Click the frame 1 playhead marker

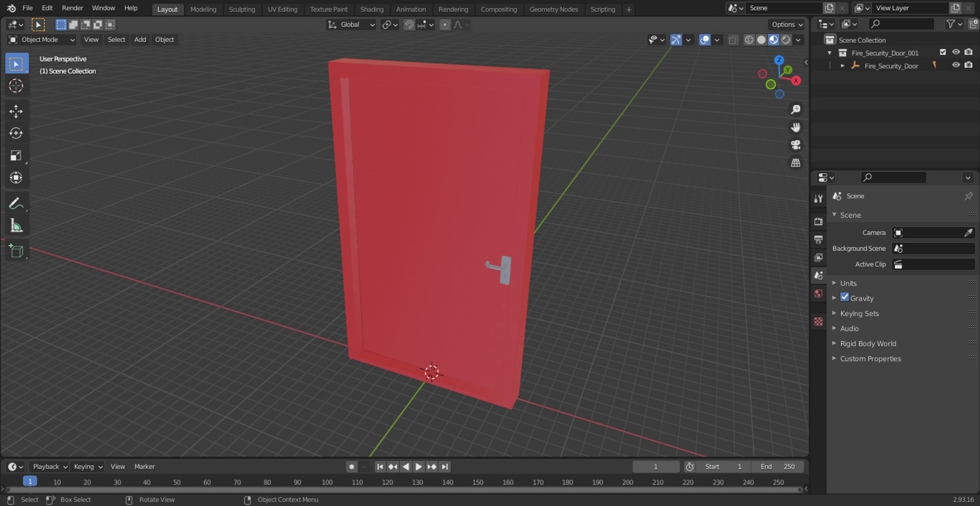pyautogui.click(x=30, y=481)
